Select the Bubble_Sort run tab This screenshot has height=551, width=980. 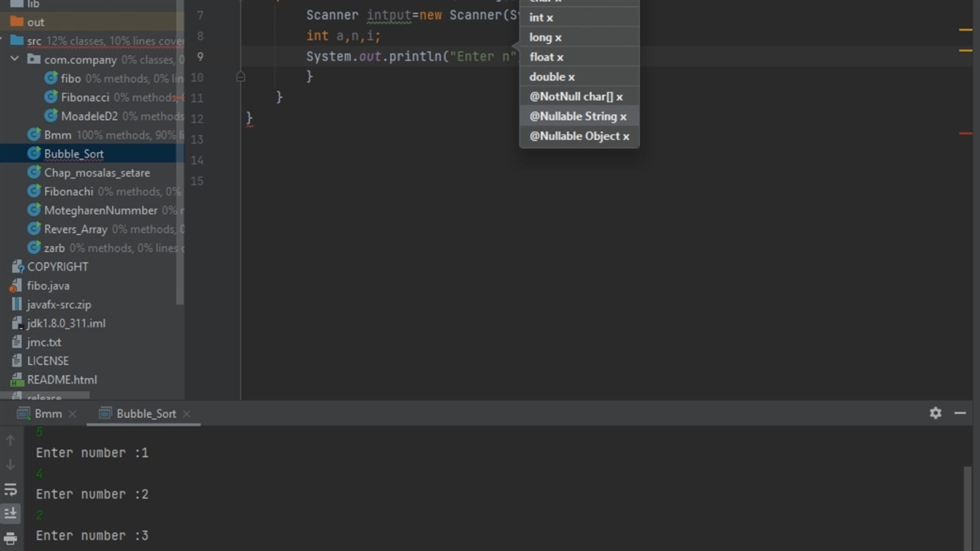[145, 414]
